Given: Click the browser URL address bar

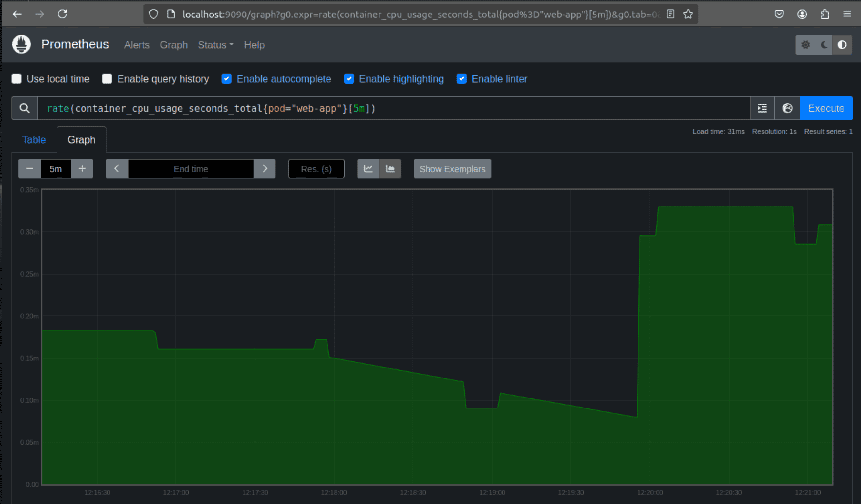Looking at the screenshot, I should (420, 14).
